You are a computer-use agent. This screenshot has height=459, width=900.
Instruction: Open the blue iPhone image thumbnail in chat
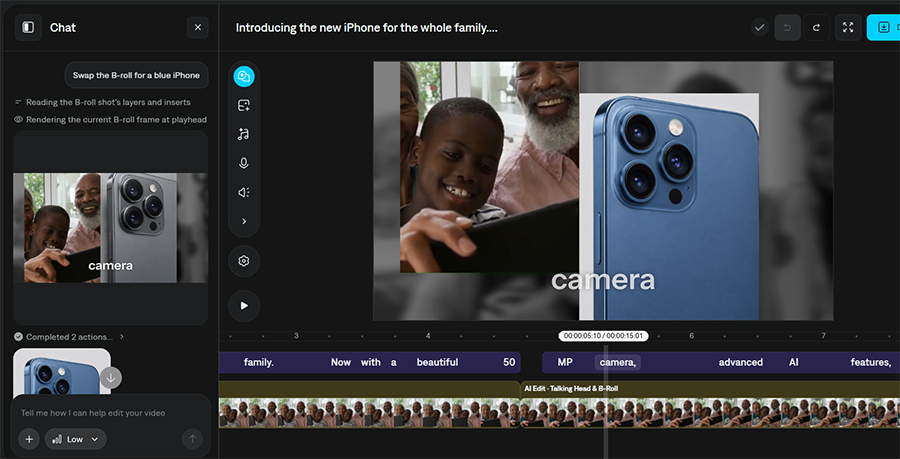tap(62, 372)
